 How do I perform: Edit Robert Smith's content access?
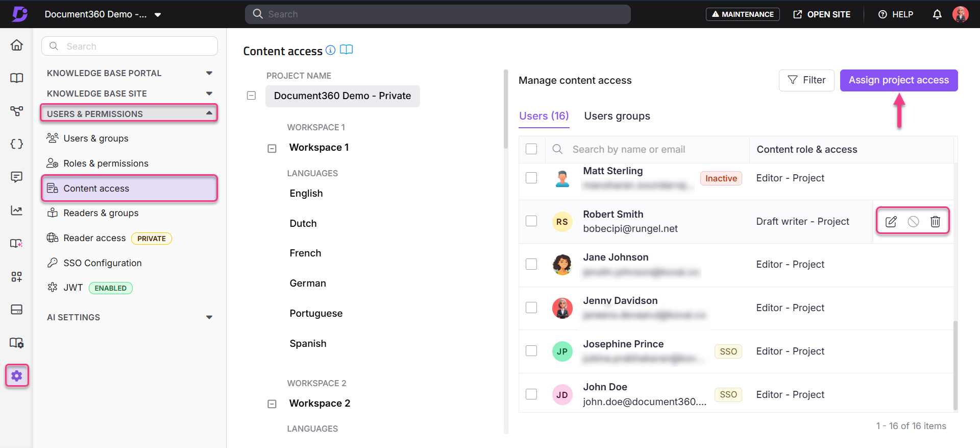[x=891, y=221]
